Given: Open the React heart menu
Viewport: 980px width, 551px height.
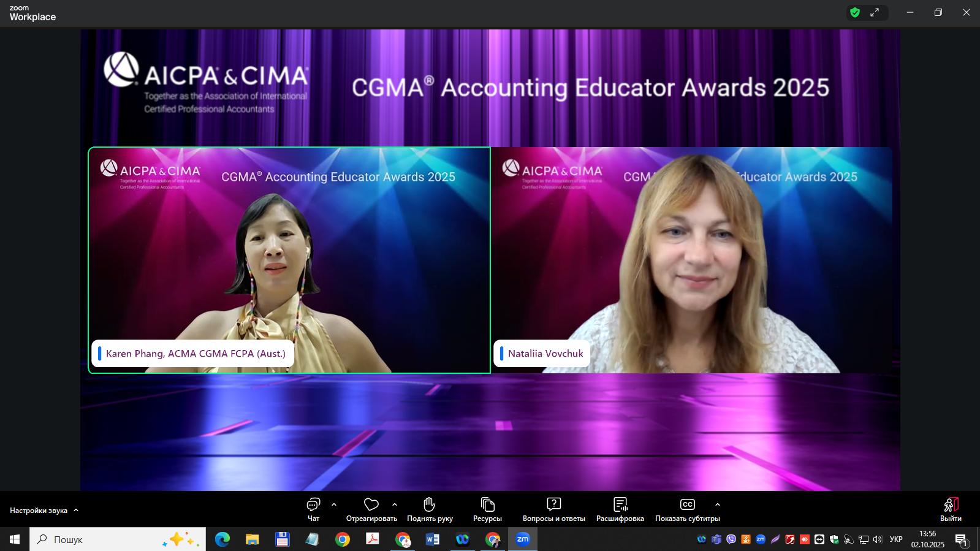Looking at the screenshot, I should [371, 509].
